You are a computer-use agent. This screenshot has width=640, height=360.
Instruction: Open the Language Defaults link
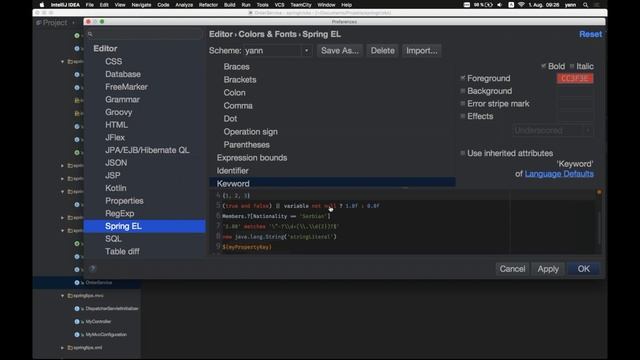559,174
